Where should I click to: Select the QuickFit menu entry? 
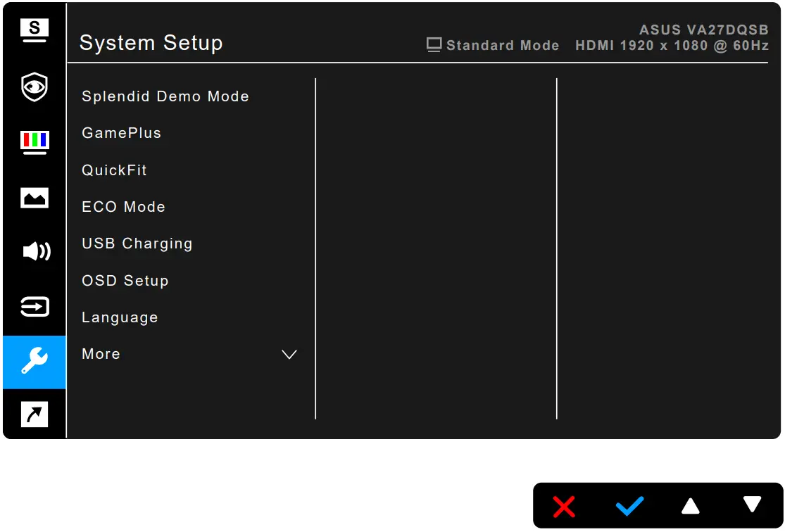113,170
